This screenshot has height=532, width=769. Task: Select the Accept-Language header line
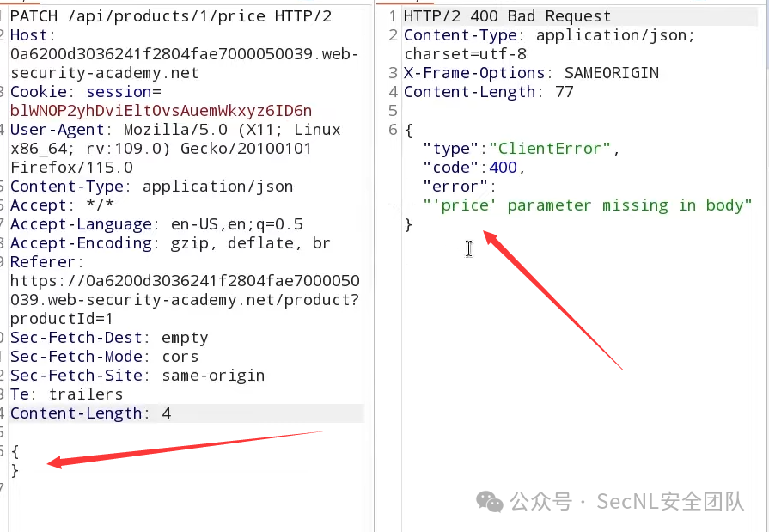pos(156,224)
